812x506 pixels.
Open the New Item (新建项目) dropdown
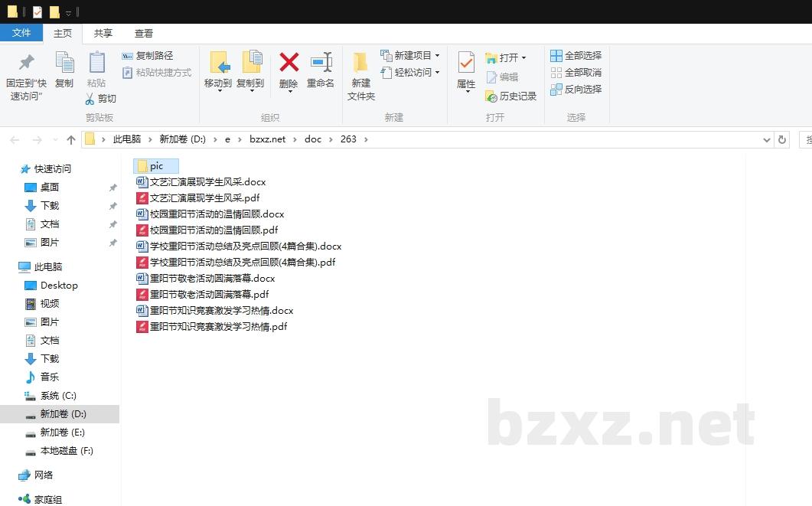[x=437, y=56]
